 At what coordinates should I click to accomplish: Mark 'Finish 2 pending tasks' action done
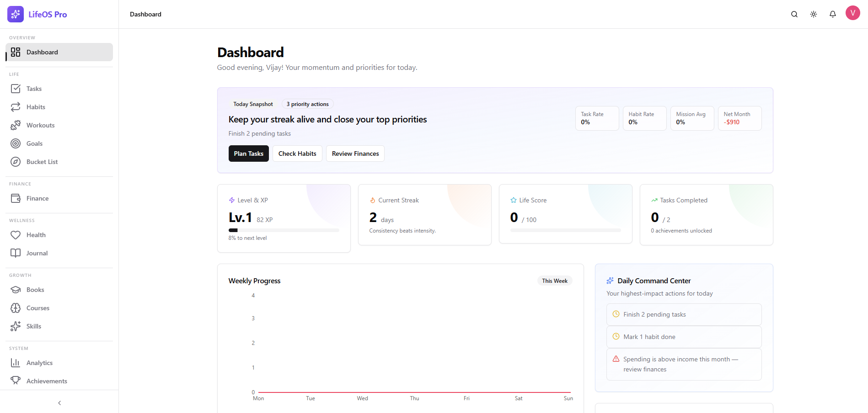coord(683,314)
